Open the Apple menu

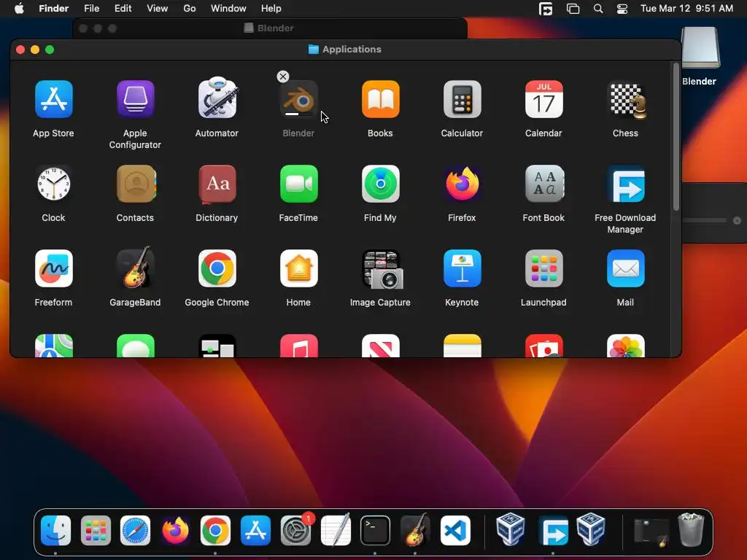[19, 8]
